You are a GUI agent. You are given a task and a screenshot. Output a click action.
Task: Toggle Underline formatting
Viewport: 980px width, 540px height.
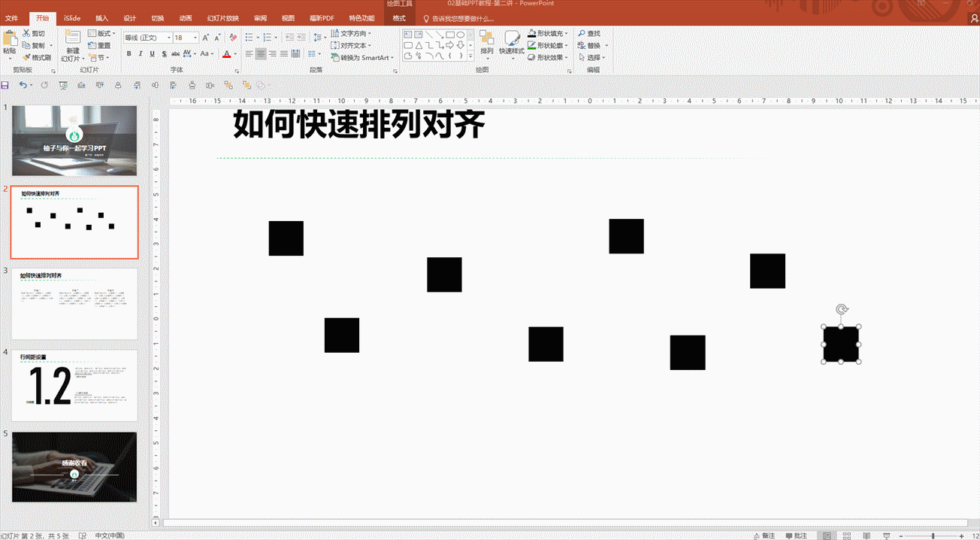tap(152, 54)
